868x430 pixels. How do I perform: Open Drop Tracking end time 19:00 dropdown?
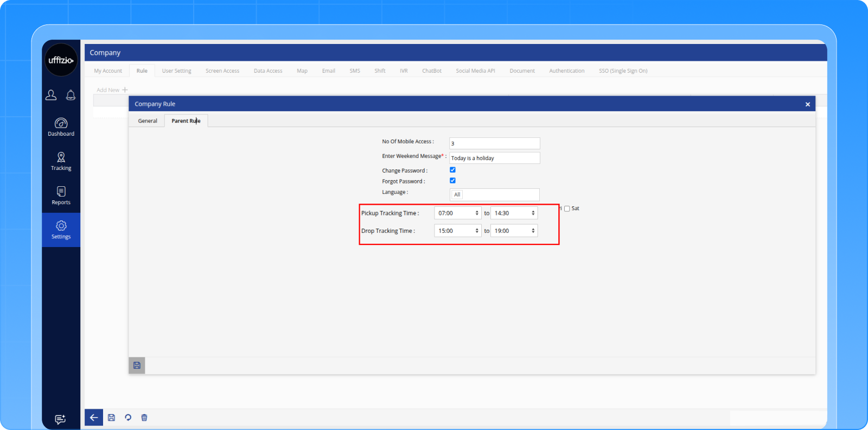point(514,231)
